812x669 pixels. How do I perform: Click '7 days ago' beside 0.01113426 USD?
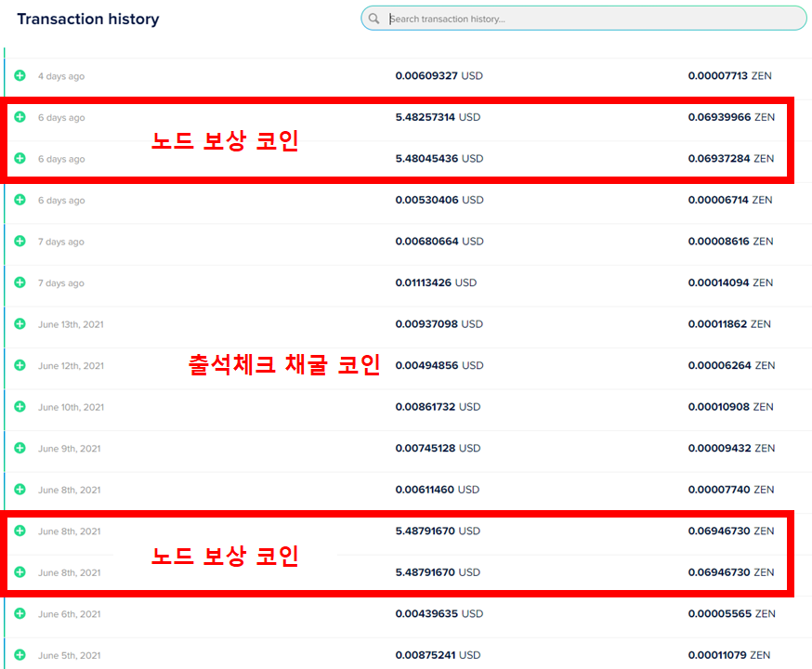(x=61, y=283)
